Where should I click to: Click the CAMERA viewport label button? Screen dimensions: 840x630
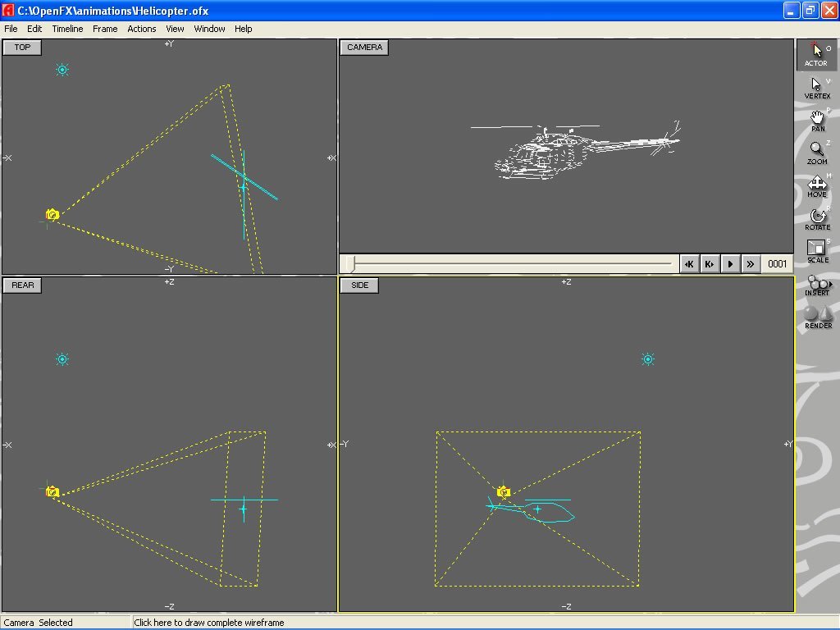pos(364,47)
